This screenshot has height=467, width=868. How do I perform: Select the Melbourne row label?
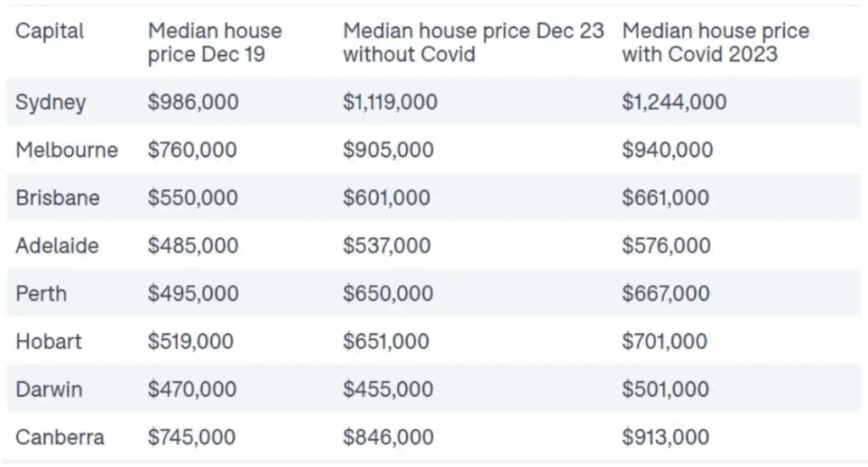[67, 150]
